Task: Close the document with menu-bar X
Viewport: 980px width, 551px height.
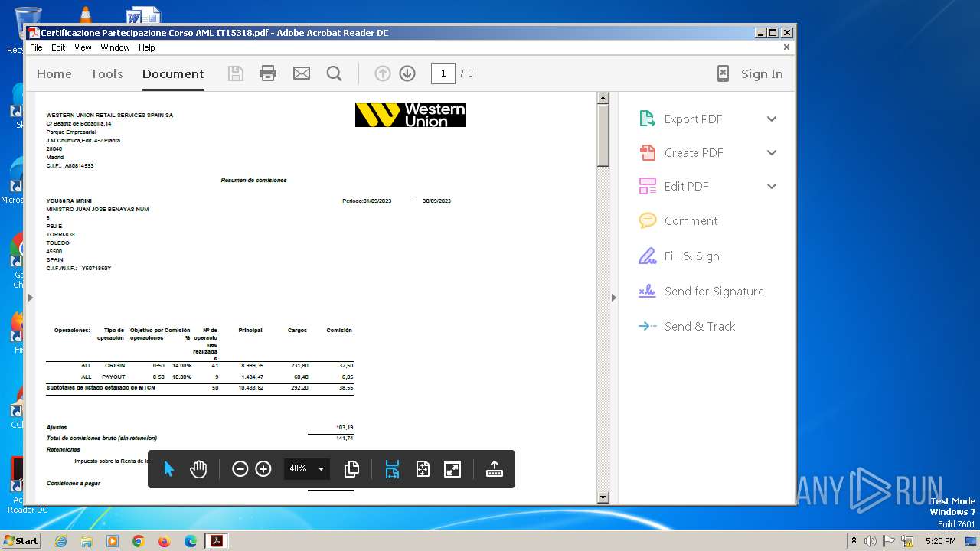Action: [786, 47]
